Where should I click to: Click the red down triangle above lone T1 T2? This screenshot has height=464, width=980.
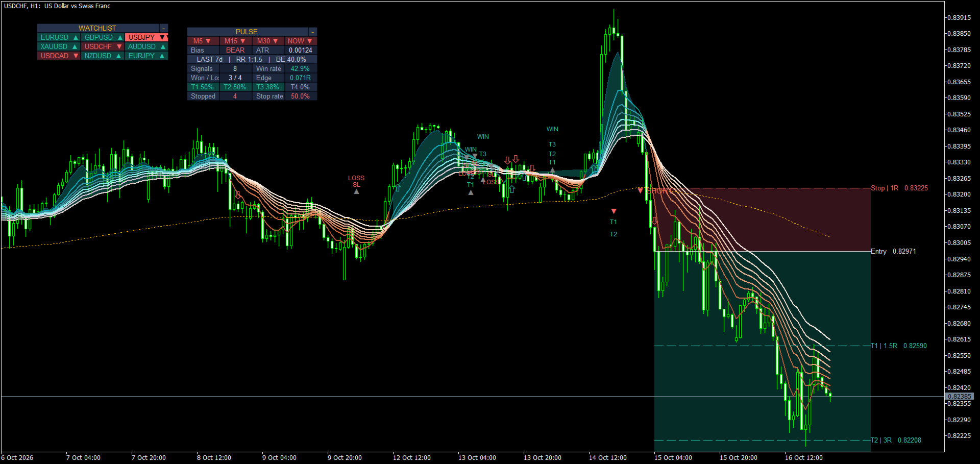(614, 211)
